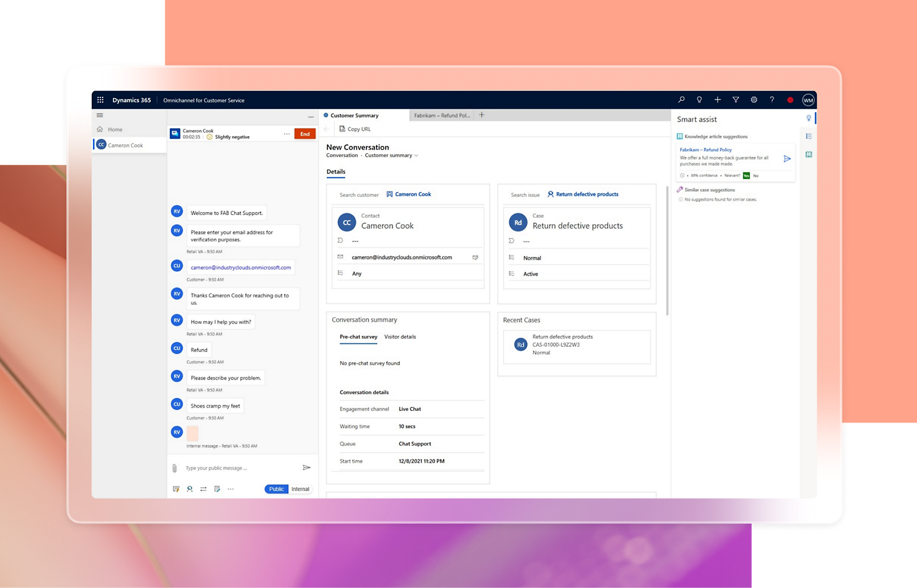Open the agent scripts list side icon
Screen dimensions: 917x588
point(809,136)
